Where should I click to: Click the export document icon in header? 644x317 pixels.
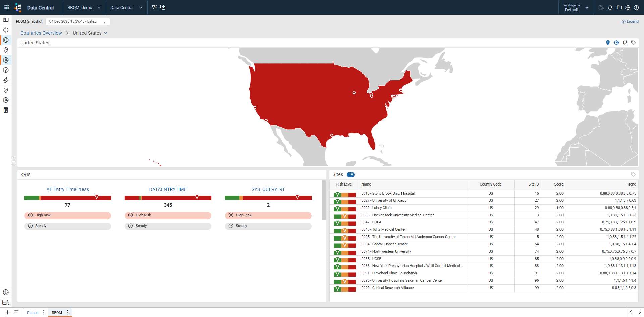coord(601,7)
